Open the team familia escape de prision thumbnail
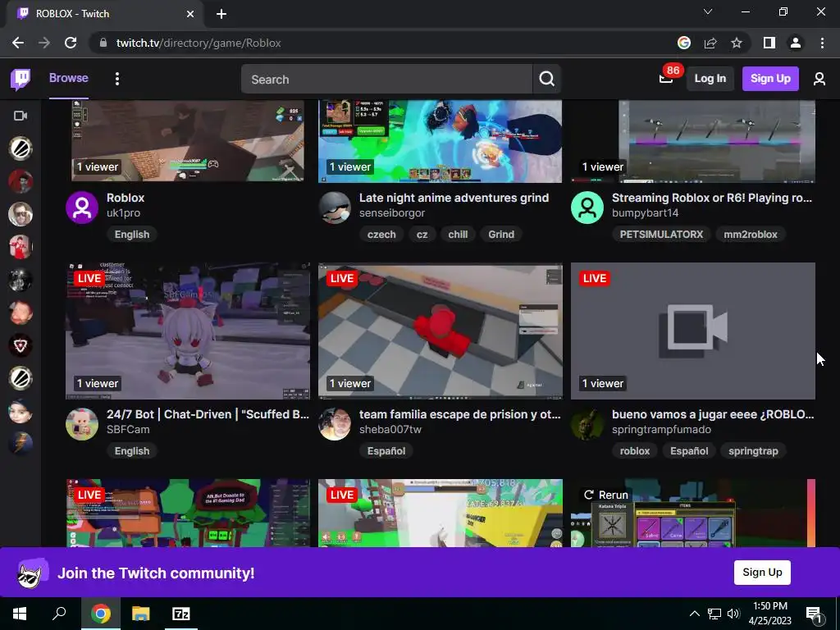The height and width of the screenshot is (630, 840). tap(441, 331)
